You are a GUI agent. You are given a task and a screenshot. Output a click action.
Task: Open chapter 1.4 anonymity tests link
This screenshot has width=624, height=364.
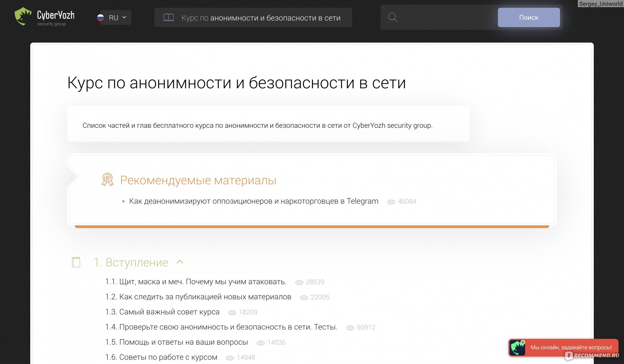coord(221,327)
